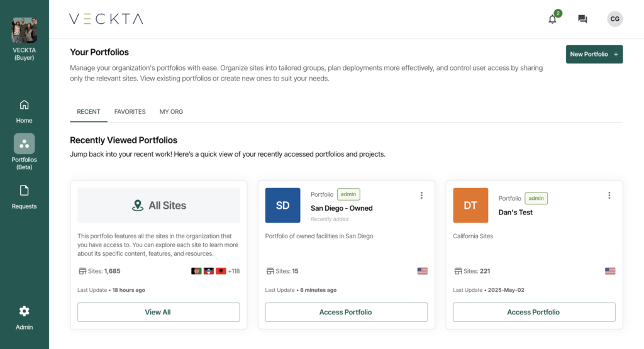The width and height of the screenshot is (644, 349).
Task: Click the VECKTA logo
Action: coord(106,19)
